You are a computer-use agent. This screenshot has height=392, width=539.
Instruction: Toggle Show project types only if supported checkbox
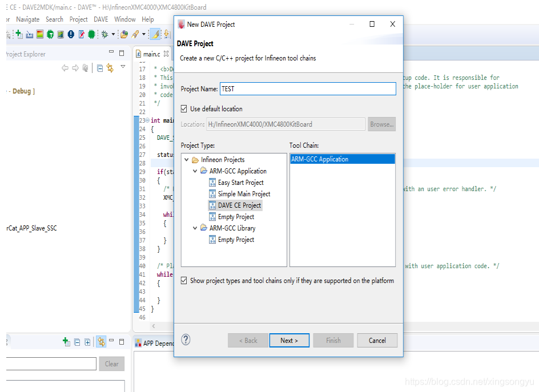click(x=184, y=281)
